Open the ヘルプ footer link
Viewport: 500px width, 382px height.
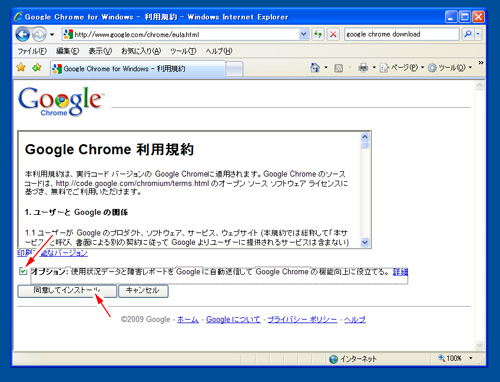(x=355, y=319)
